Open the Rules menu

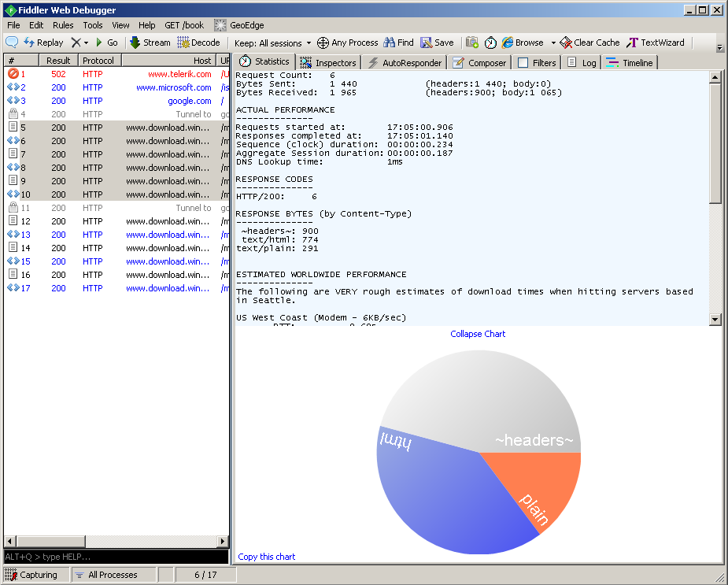[63, 25]
